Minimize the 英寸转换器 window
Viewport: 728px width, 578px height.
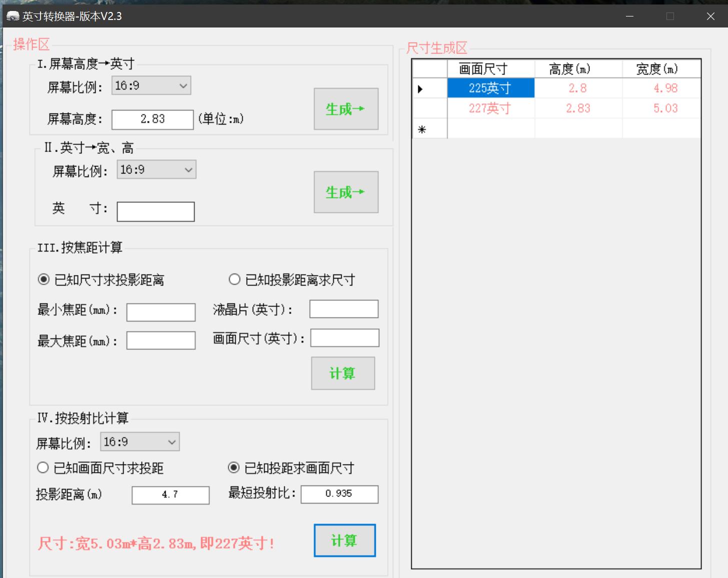click(629, 16)
